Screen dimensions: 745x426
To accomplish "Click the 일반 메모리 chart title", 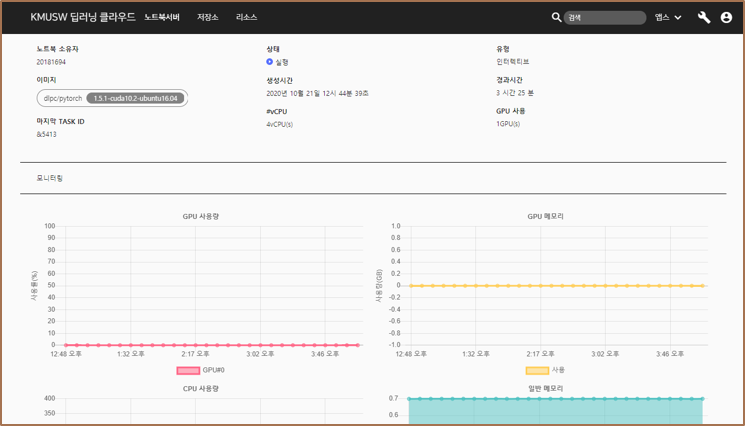I will pyautogui.click(x=545, y=388).
